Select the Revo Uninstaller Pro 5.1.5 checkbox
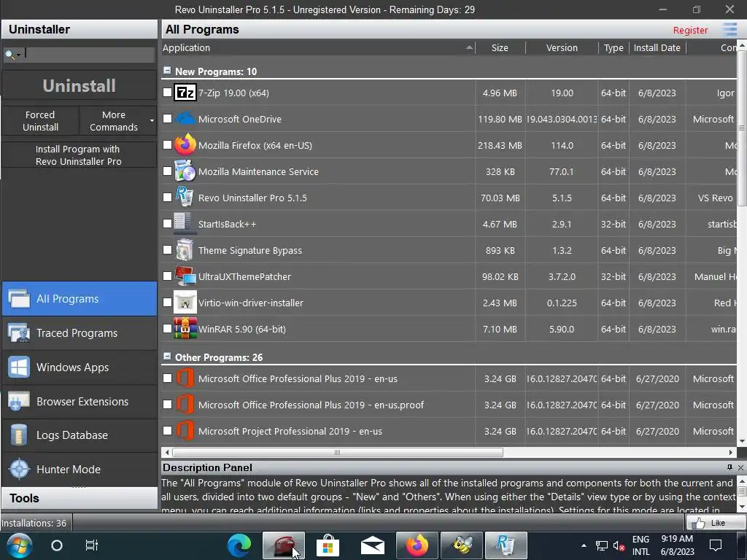The image size is (747, 560). click(x=167, y=197)
